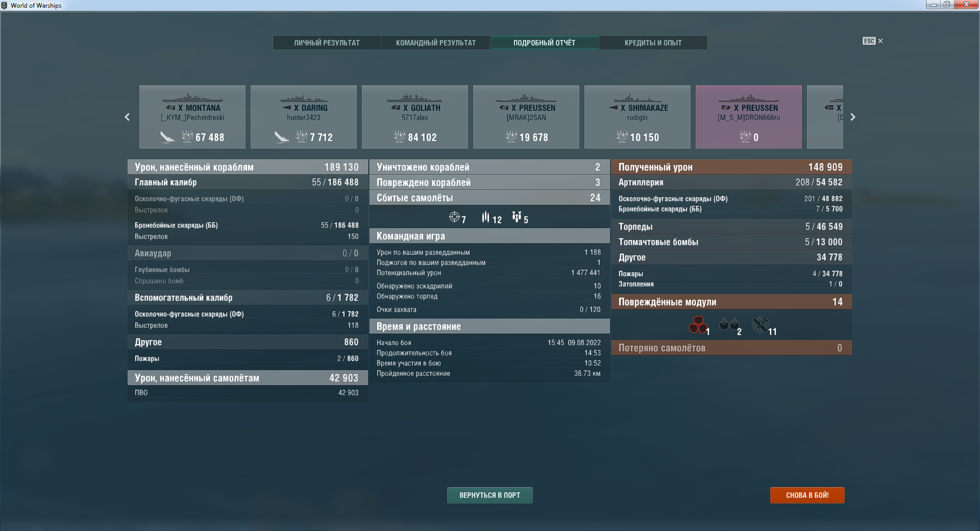Click the damaged module icon showing 11
Image resolution: width=980 pixels, height=531 pixels.
pos(760,324)
